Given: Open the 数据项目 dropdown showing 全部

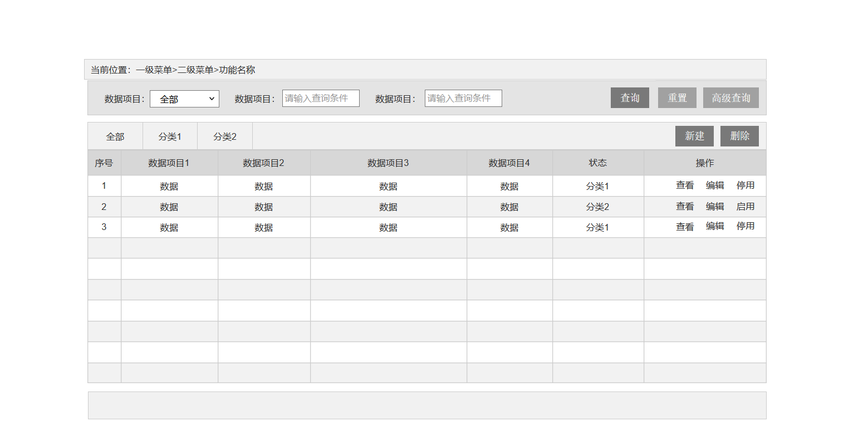Looking at the screenshot, I should (x=184, y=99).
